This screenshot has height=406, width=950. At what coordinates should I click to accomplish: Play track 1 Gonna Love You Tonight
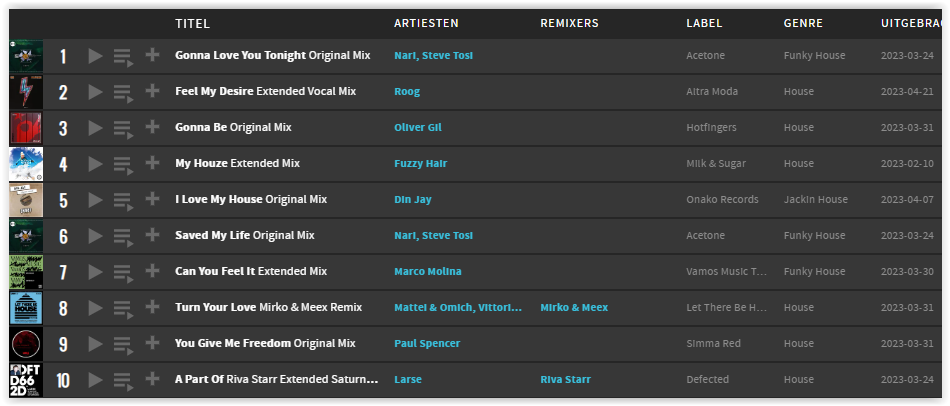(95, 56)
